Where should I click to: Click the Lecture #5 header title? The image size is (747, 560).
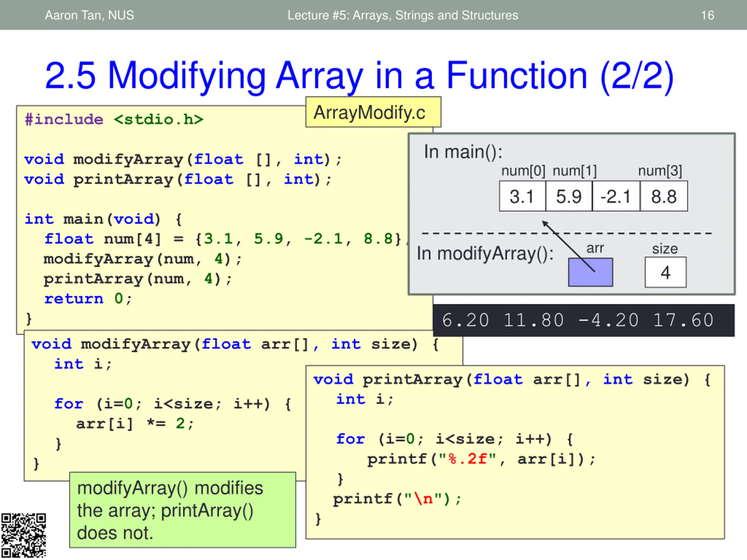[403, 15]
